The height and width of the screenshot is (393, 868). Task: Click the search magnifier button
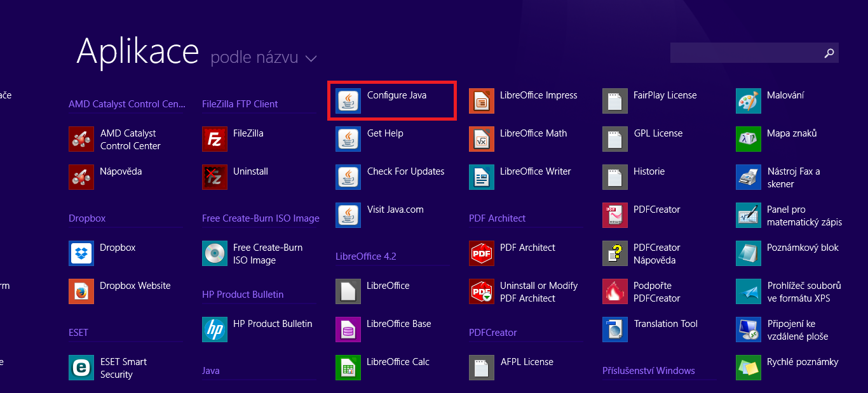point(829,53)
